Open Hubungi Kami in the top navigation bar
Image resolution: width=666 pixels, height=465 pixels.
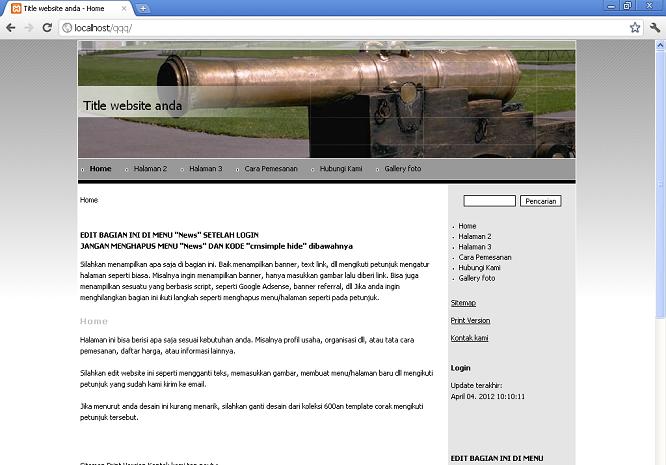(x=341, y=169)
